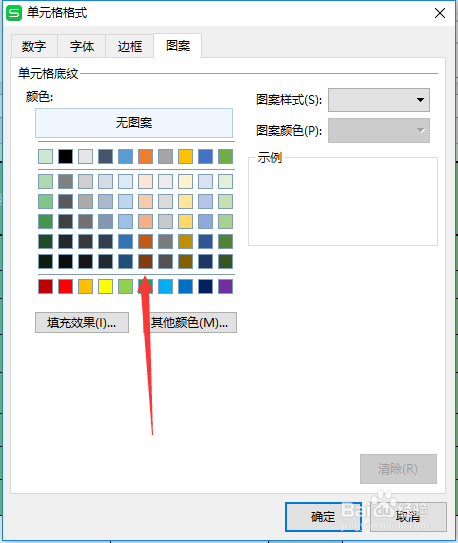458x543 pixels.
Task: Pick the royal blue swatch in top row
Action: (x=205, y=157)
